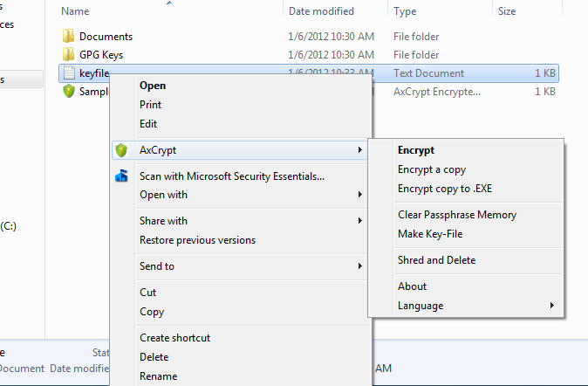Click the 1 KB size of keyfile
Viewport: 588px width, 386px height.
pyautogui.click(x=545, y=73)
